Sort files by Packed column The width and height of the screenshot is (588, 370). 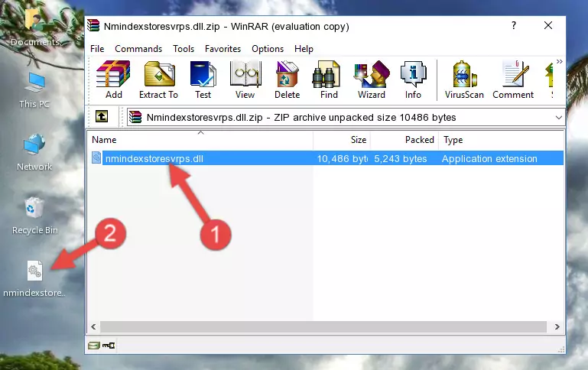click(x=404, y=140)
